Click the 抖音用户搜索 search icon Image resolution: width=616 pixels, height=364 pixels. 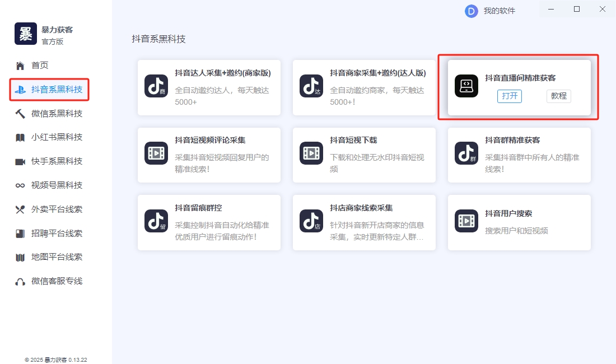click(x=466, y=222)
